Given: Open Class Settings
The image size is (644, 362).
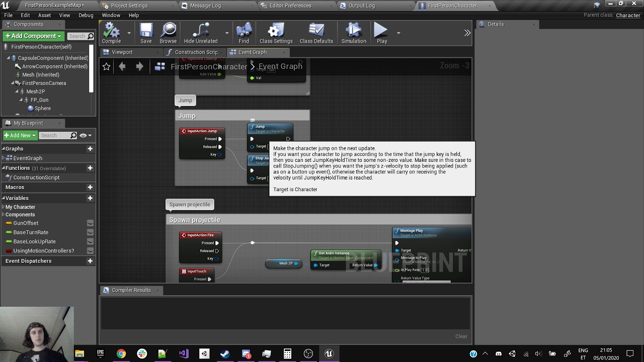Looking at the screenshot, I should click(x=276, y=33).
